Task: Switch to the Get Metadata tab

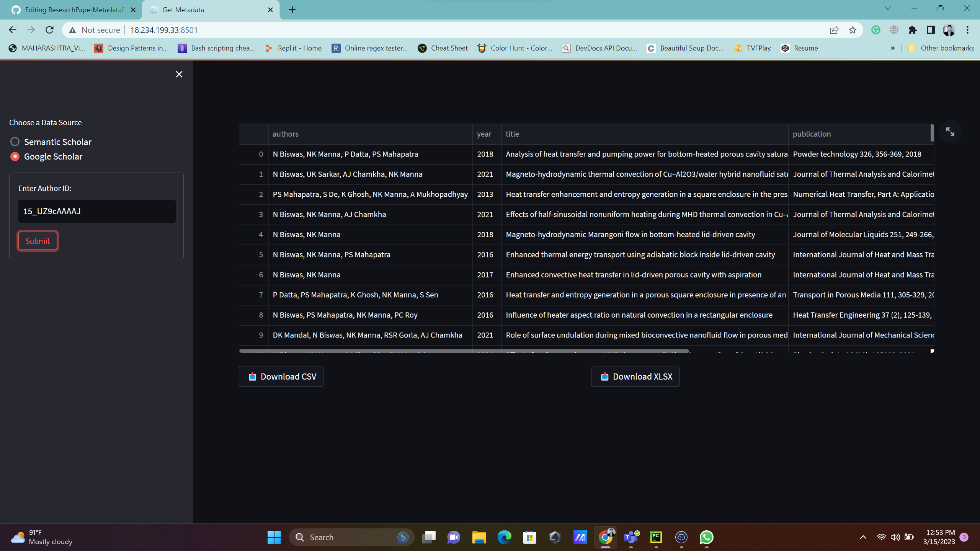Action: [211, 10]
